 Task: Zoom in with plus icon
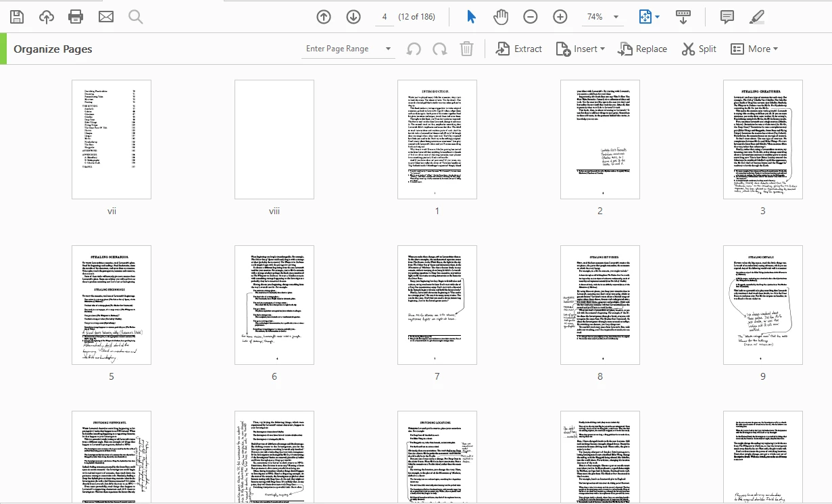560,17
